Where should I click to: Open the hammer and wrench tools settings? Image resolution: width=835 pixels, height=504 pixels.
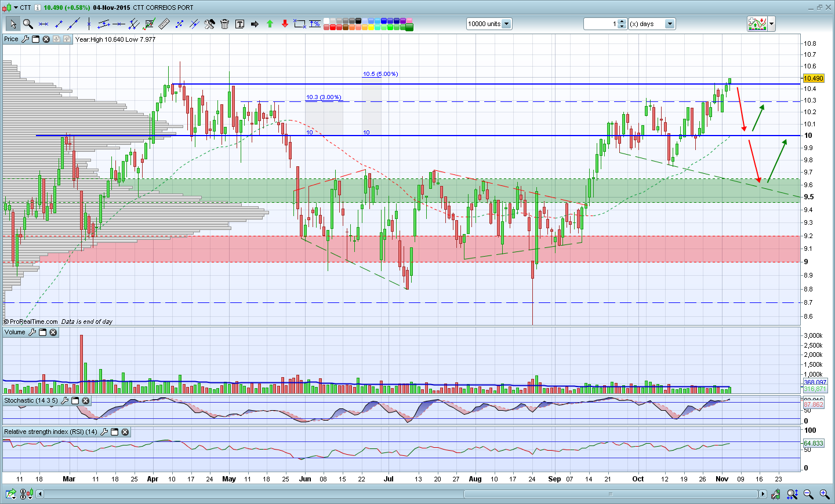click(209, 24)
